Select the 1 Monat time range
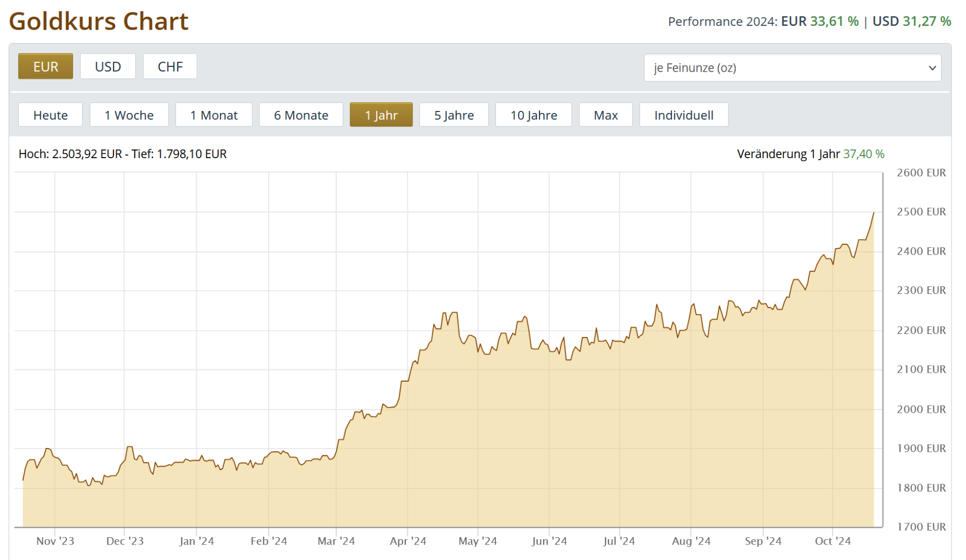Viewport: 966px width, 560px height. click(214, 115)
